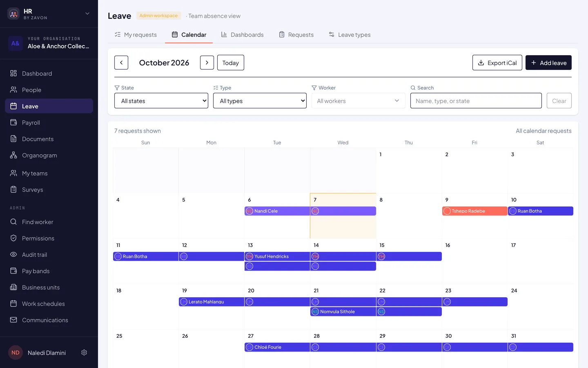Click the ND user avatar

[16, 352]
